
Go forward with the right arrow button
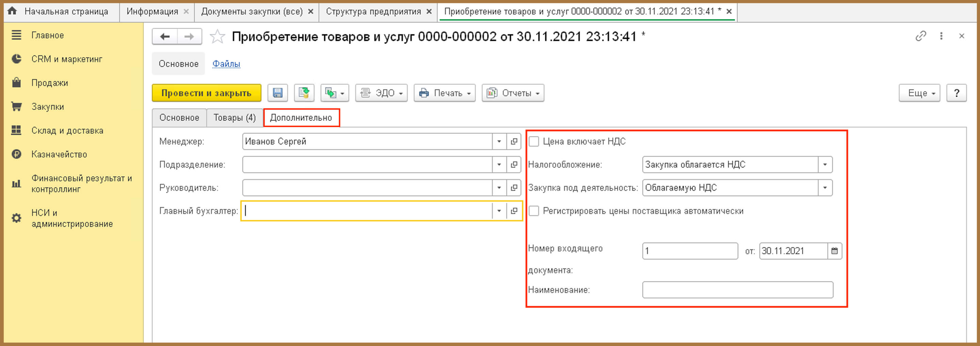[190, 36]
